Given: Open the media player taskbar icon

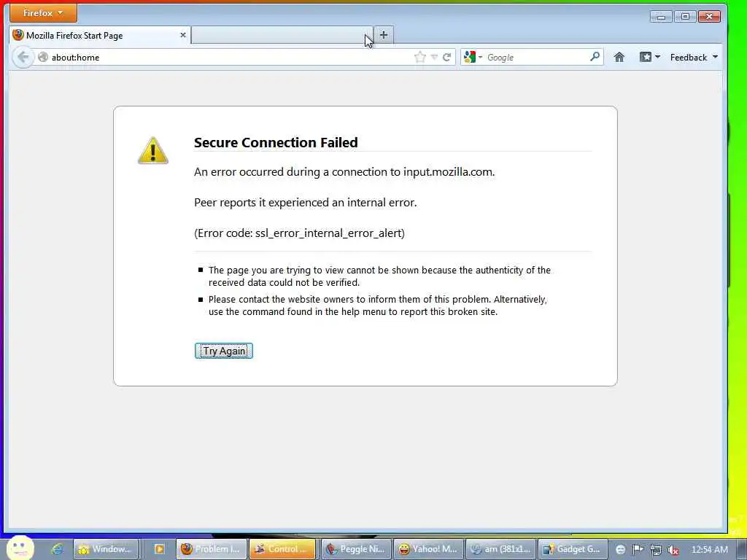Looking at the screenshot, I should coord(159,549).
